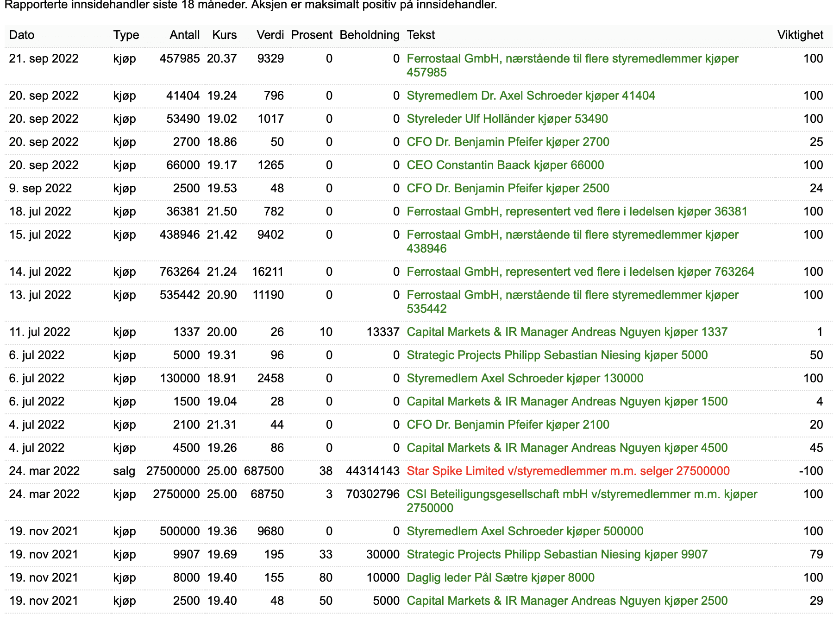
Task: Click the Kurs column header
Action: tap(224, 35)
